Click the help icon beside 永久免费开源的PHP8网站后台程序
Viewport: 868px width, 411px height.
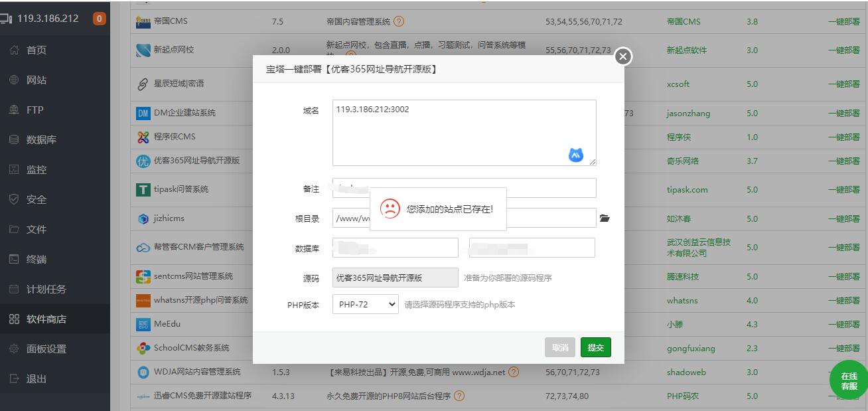pos(459,396)
